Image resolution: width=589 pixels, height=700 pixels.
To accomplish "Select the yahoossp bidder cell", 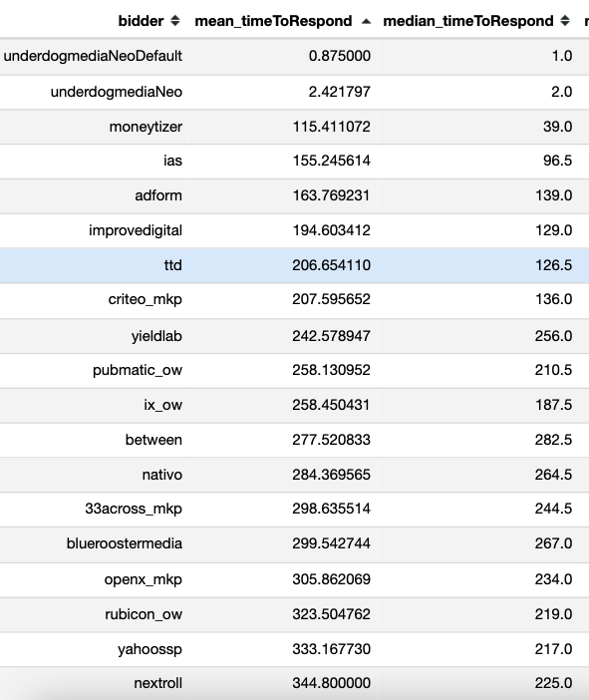I will pyautogui.click(x=149, y=649).
